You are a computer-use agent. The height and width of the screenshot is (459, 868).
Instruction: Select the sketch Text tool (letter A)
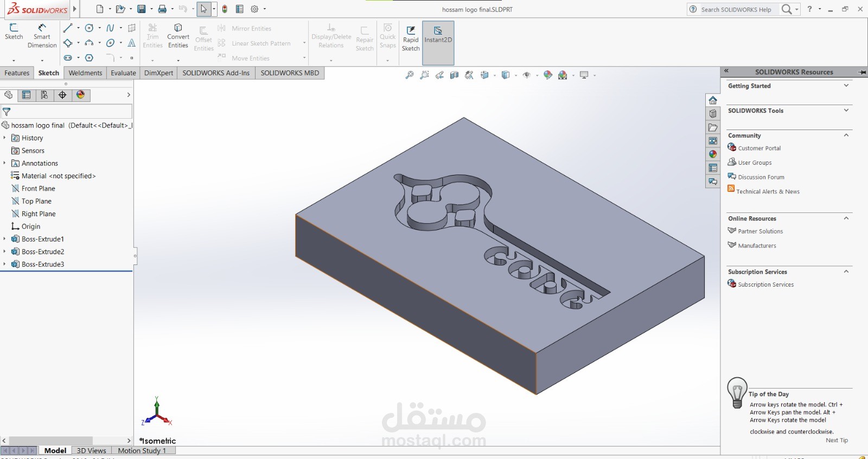click(131, 43)
